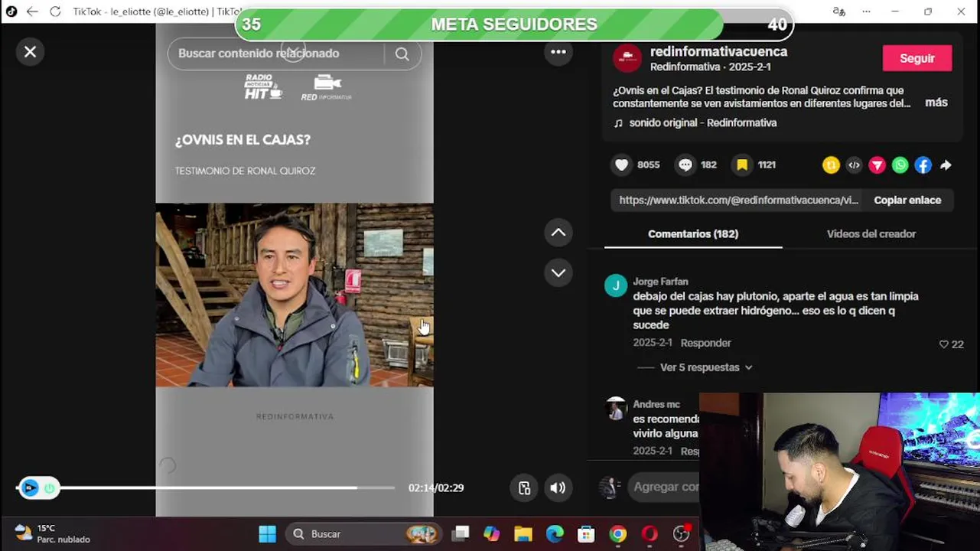
Task: Click the search magnifier in related-content bar
Action: click(x=402, y=54)
